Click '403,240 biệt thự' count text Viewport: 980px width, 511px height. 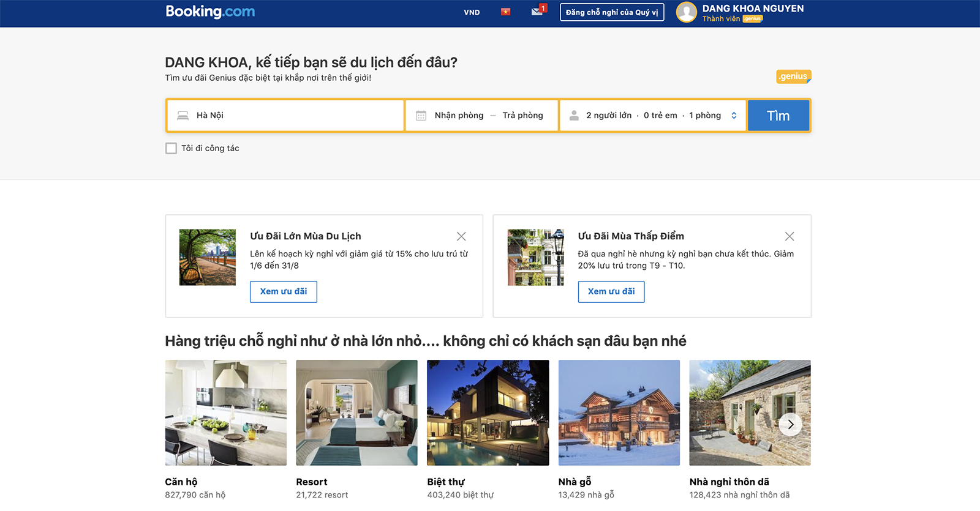[461, 494]
